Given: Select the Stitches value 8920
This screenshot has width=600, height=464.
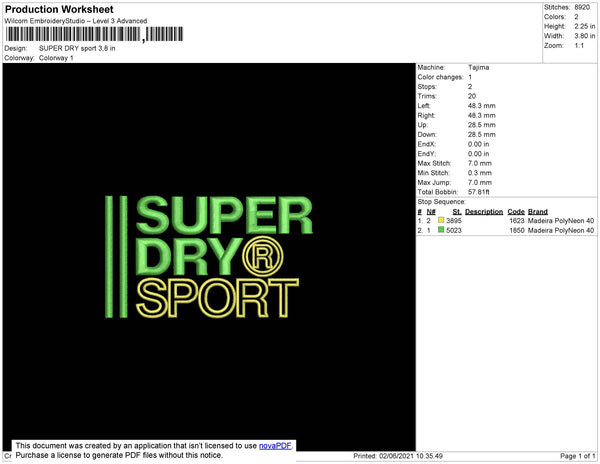Looking at the screenshot, I should point(582,7).
